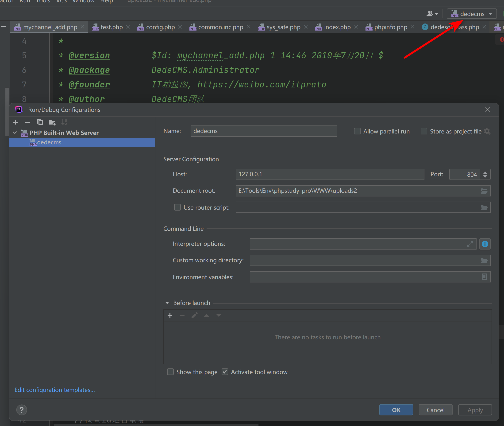This screenshot has height=426, width=504.
Task: Enable Use router script option
Action: 177,207
